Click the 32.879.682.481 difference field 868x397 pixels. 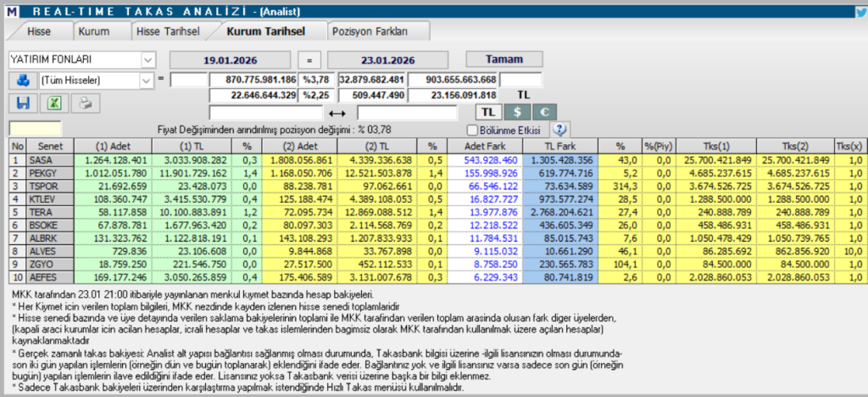coord(373,80)
